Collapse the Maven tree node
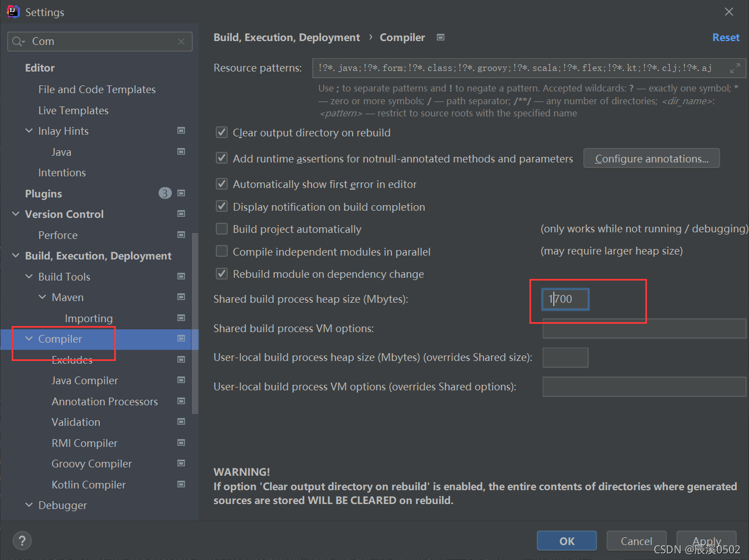The height and width of the screenshot is (560, 749). [42, 297]
